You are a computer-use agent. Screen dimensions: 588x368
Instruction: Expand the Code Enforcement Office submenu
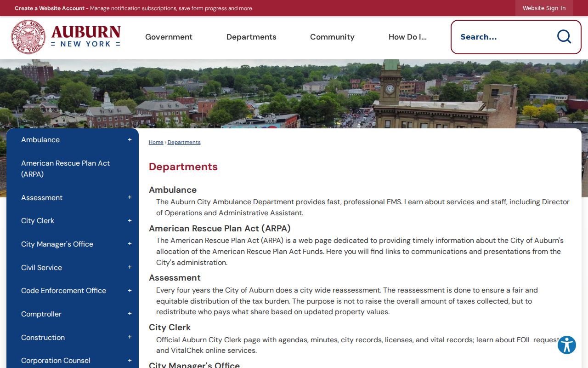(x=130, y=291)
